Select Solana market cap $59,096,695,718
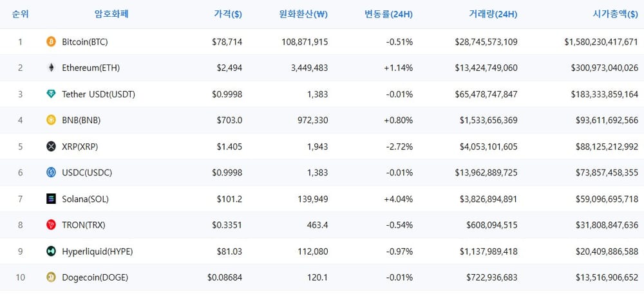The image size is (644, 296). (607, 199)
